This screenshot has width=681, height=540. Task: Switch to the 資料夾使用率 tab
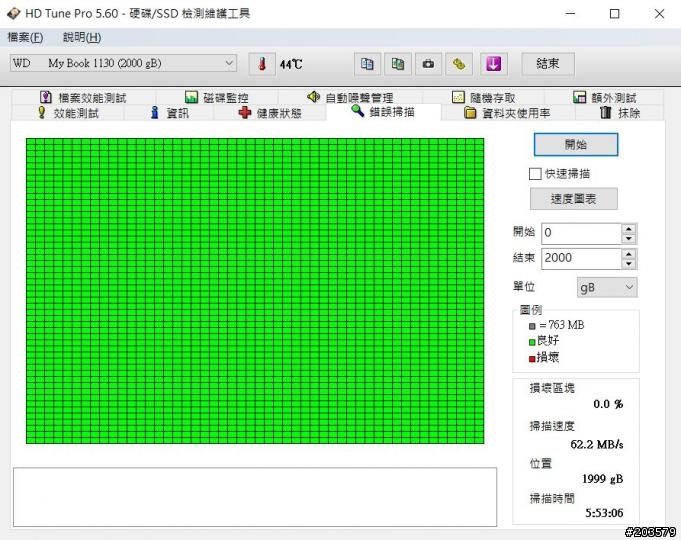click(507, 113)
